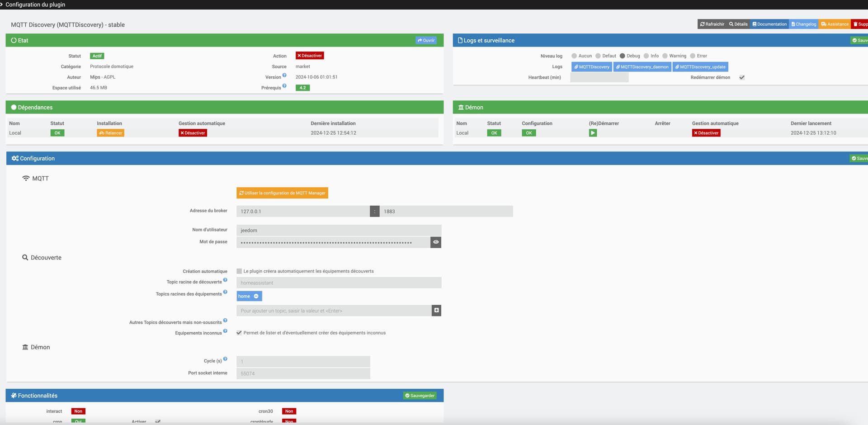The image size is (868, 425).
Task: Click help icon next to Version
Action: pyautogui.click(x=284, y=75)
